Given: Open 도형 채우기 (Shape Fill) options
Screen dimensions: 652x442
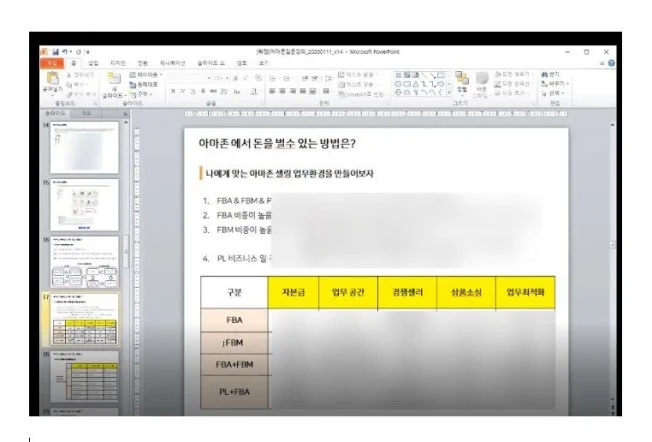Looking at the screenshot, I should click(513, 74).
